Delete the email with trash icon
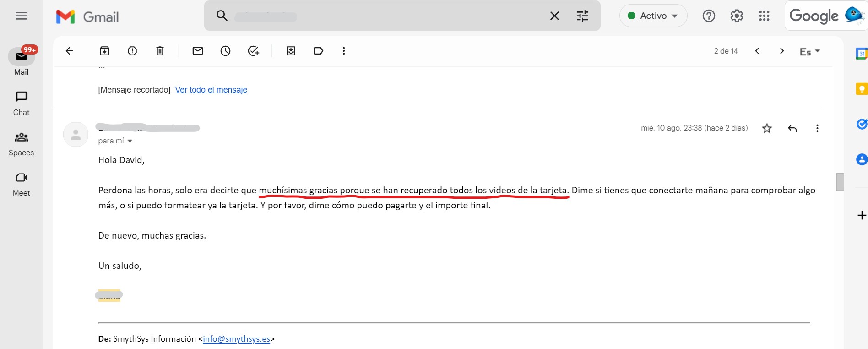 pos(160,51)
